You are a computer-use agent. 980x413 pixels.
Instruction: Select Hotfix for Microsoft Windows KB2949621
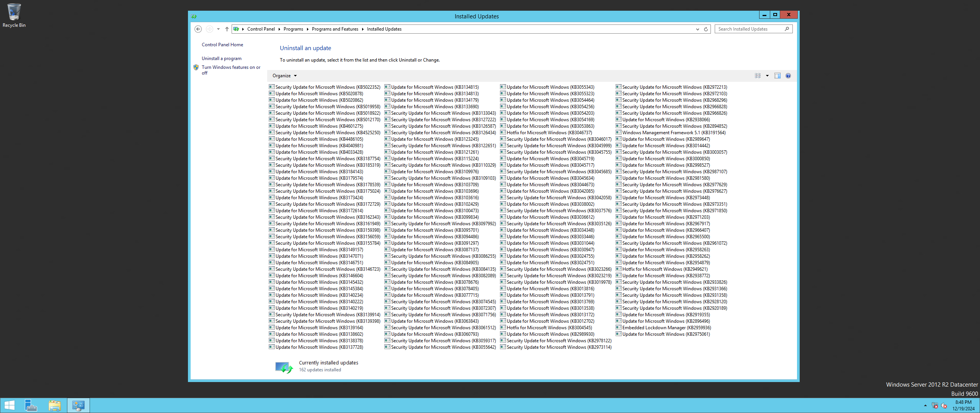pyautogui.click(x=661, y=269)
